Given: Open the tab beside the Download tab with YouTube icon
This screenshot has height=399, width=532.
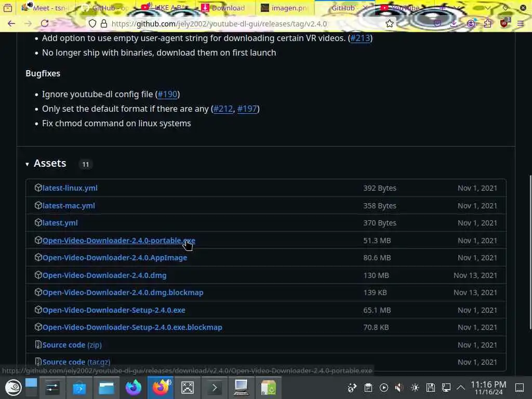Looking at the screenshot, I should 165,7.
